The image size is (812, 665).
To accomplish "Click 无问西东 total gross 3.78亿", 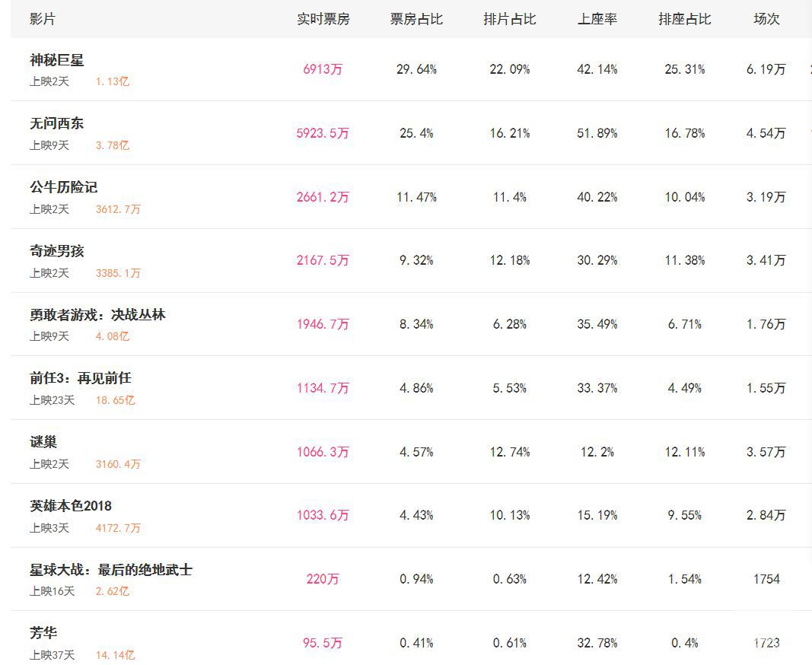I will pyautogui.click(x=113, y=145).
